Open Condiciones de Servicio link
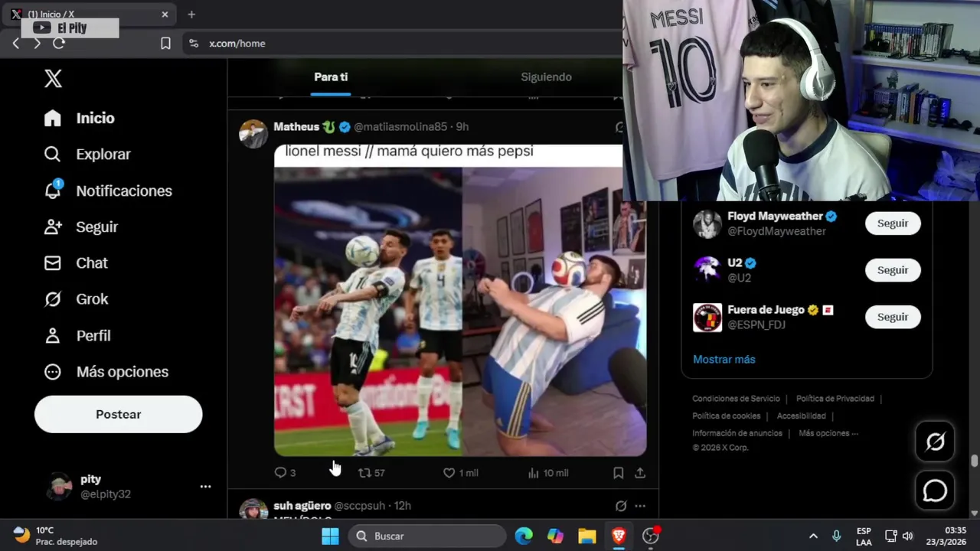Screen dimensions: 980x551 pos(736,399)
